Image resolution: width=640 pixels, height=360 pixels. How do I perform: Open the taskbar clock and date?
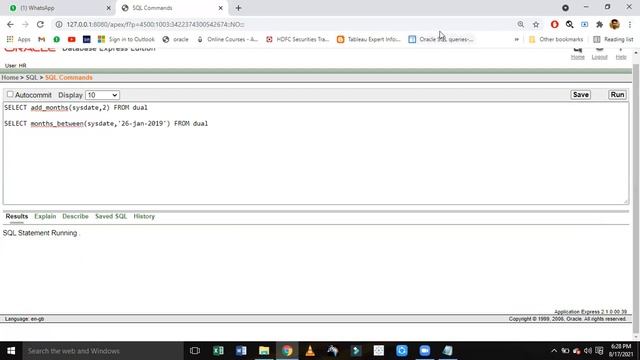[621, 351]
